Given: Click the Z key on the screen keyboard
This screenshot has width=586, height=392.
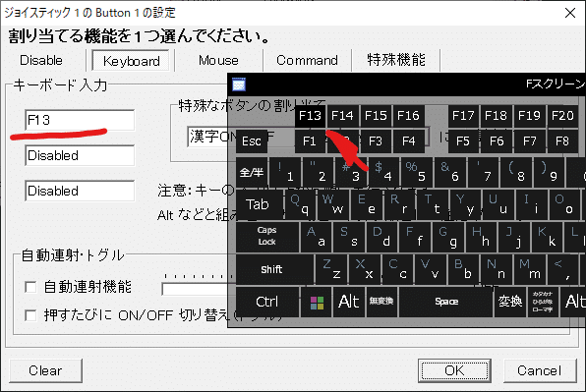Looking at the screenshot, I should 332,269.
